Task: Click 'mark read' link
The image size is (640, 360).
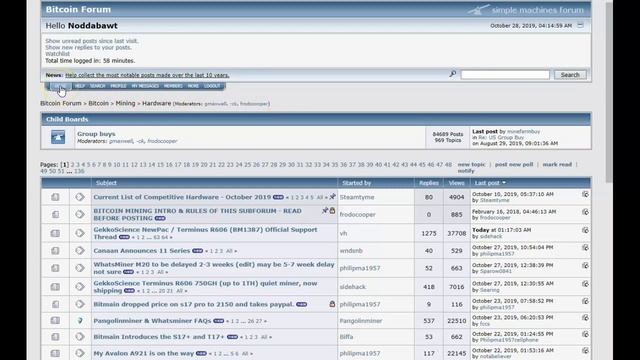Action: tap(557, 164)
